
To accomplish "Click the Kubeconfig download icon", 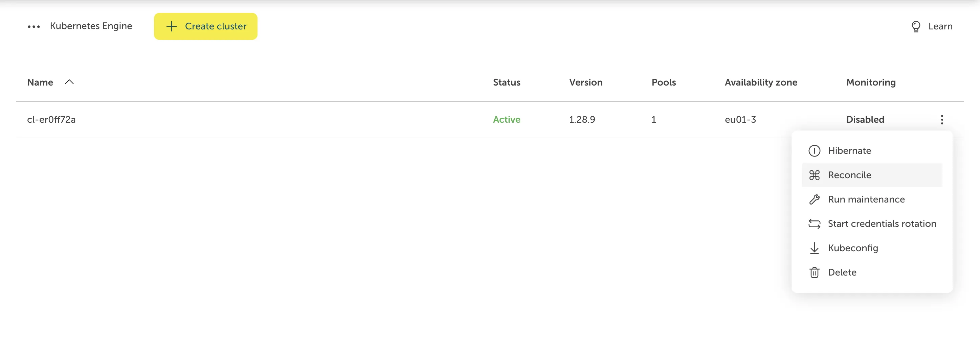I will tap(815, 248).
